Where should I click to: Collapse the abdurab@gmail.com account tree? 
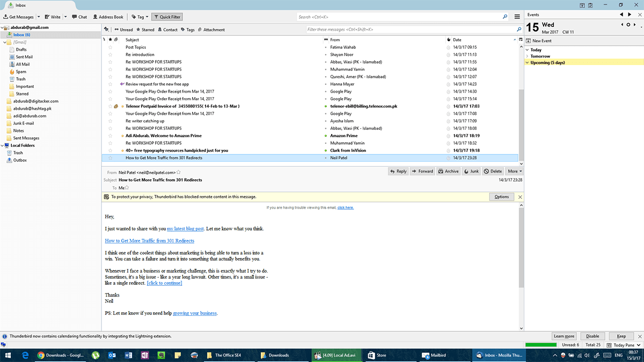pos(3,27)
